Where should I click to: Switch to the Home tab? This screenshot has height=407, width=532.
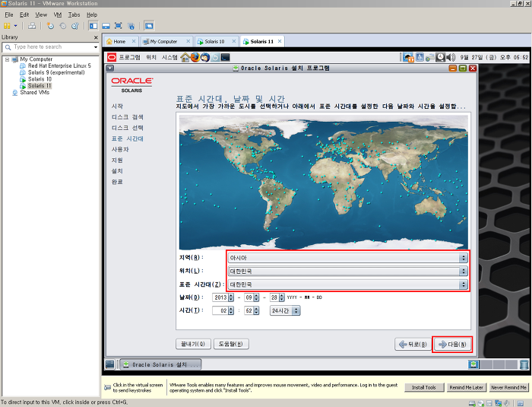pyautogui.click(x=119, y=41)
